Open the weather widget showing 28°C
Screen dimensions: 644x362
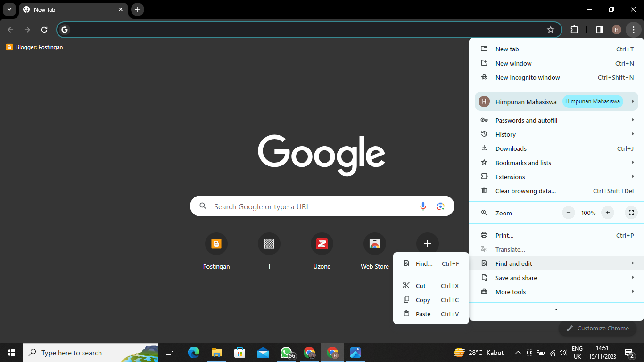[479, 353]
